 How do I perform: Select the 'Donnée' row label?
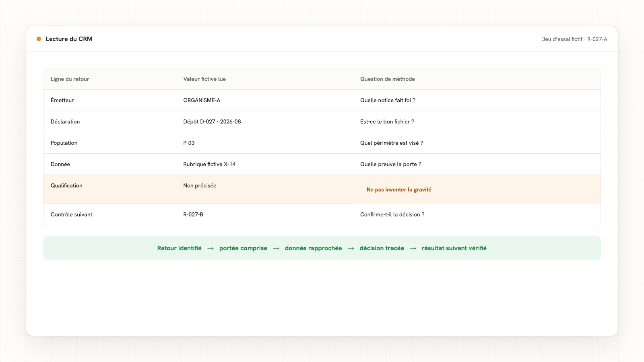coord(60,164)
